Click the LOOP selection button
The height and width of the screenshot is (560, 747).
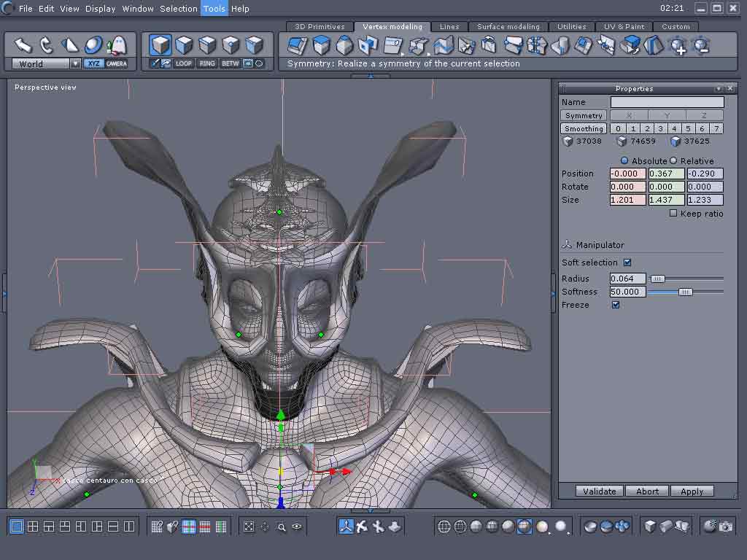click(x=184, y=63)
